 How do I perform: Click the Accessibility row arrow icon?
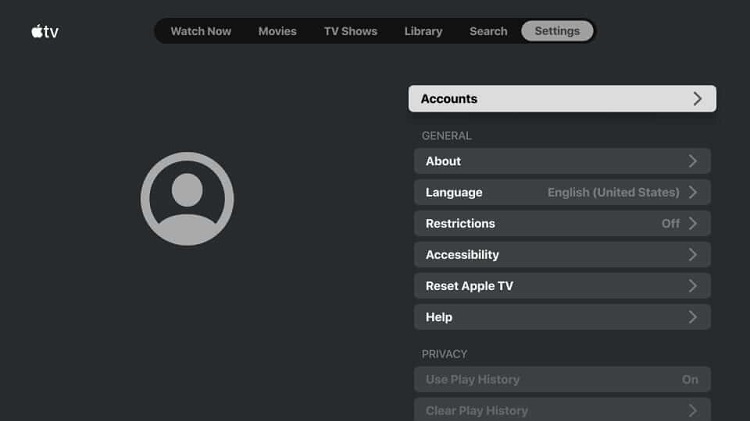693,255
